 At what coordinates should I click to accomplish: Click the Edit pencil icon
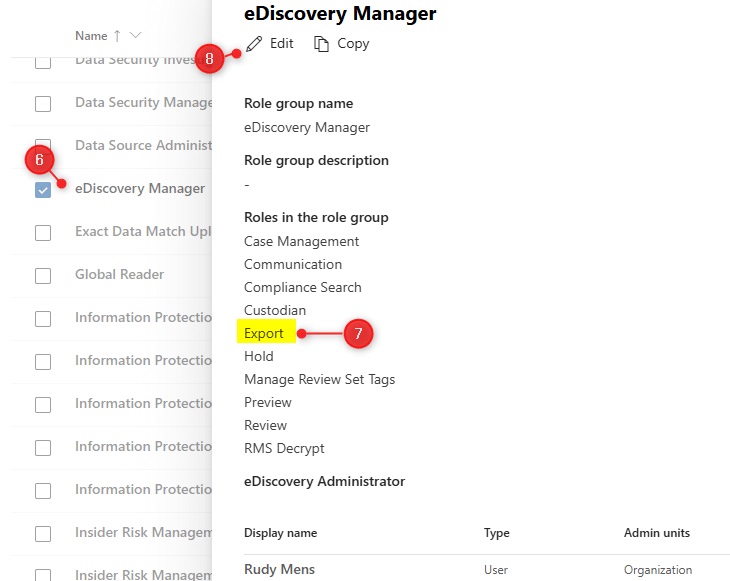click(x=255, y=44)
